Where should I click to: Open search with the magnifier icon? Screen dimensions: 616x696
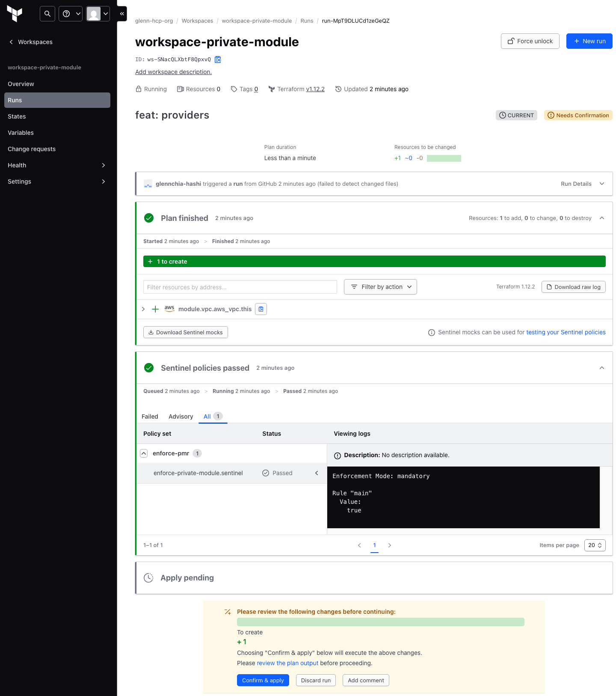click(x=47, y=14)
